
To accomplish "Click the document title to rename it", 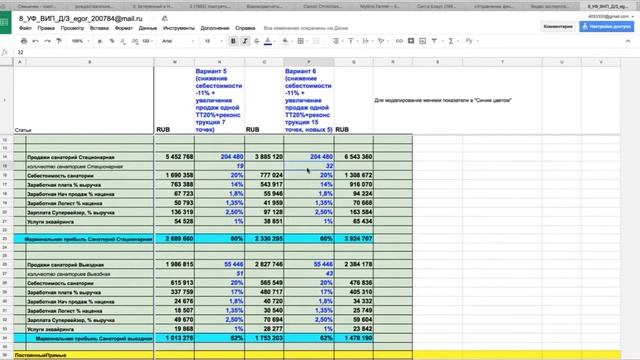I will (x=81, y=19).
